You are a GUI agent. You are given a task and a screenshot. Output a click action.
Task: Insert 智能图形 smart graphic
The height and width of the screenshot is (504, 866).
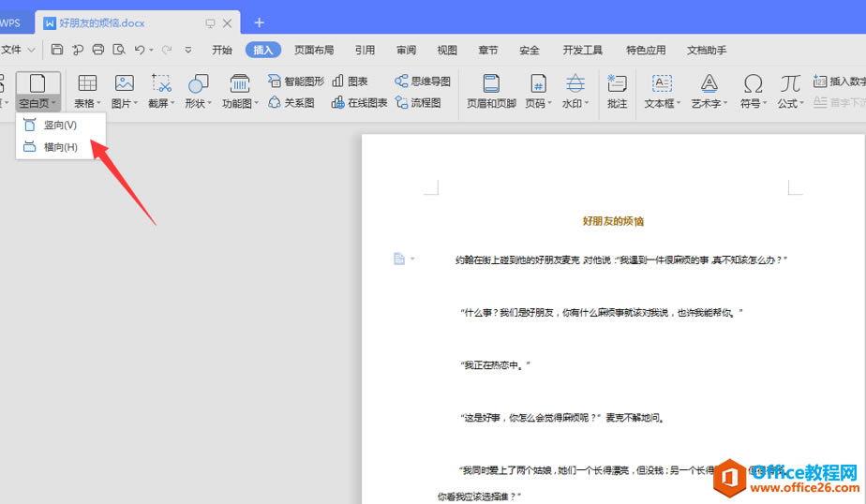tap(296, 82)
